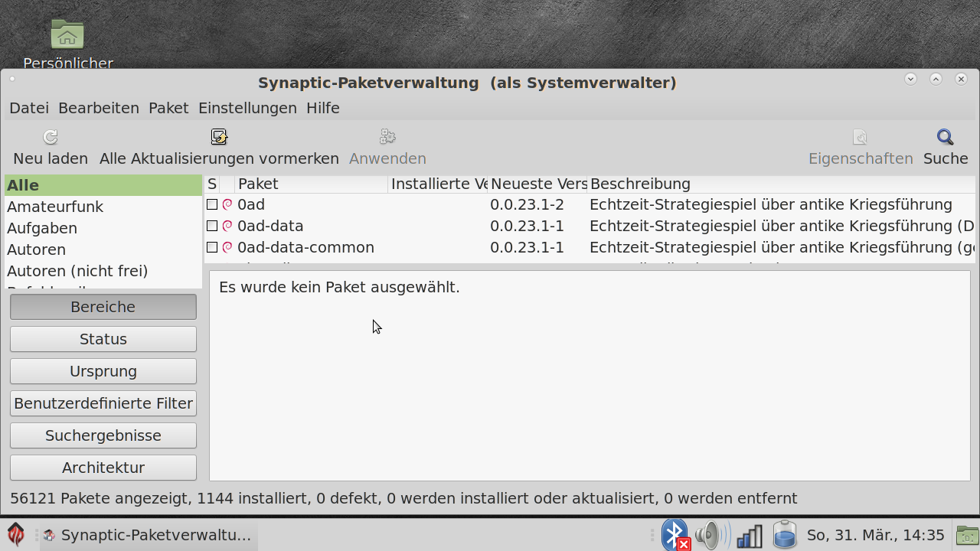The width and height of the screenshot is (980, 551).
Task: Toggle the checkbox for package 0ad
Action: (x=212, y=204)
